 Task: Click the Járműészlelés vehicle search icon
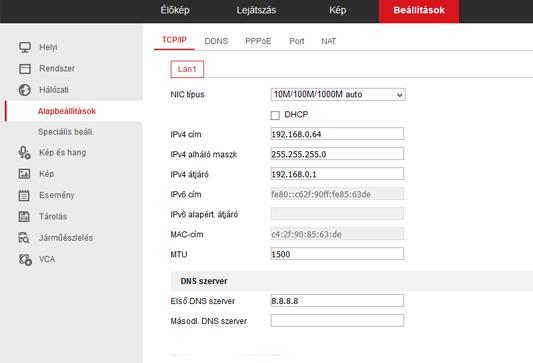[x=24, y=238]
